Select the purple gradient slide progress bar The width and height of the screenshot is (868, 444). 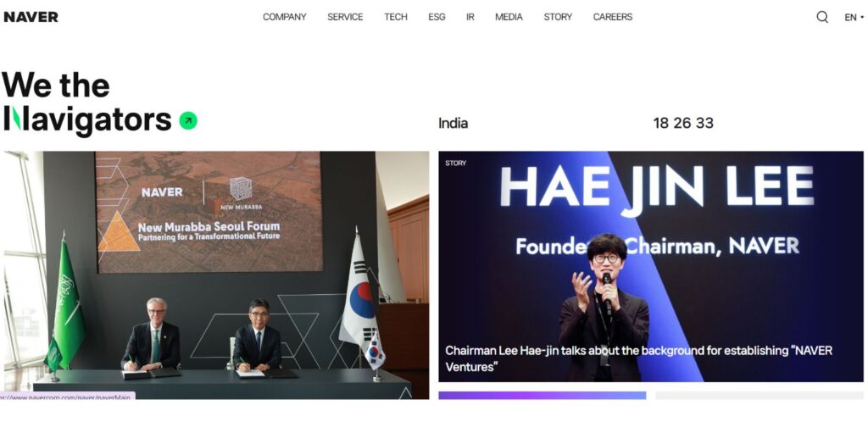coord(542,396)
